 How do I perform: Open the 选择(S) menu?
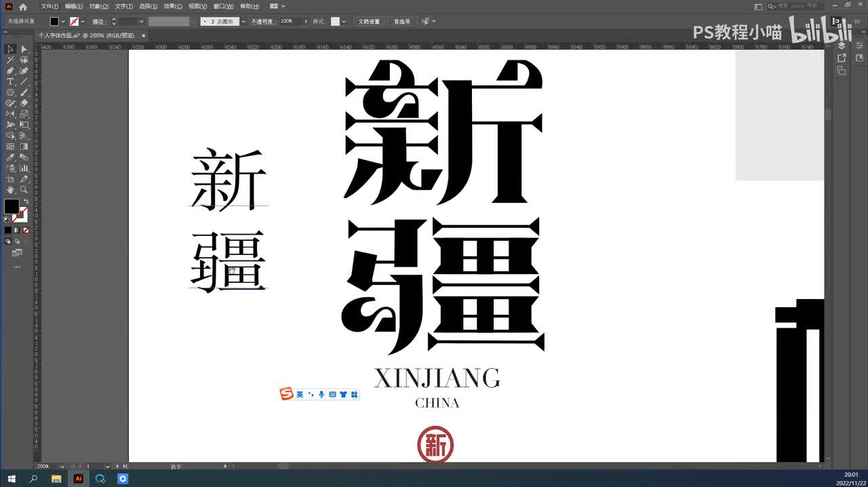pos(149,6)
